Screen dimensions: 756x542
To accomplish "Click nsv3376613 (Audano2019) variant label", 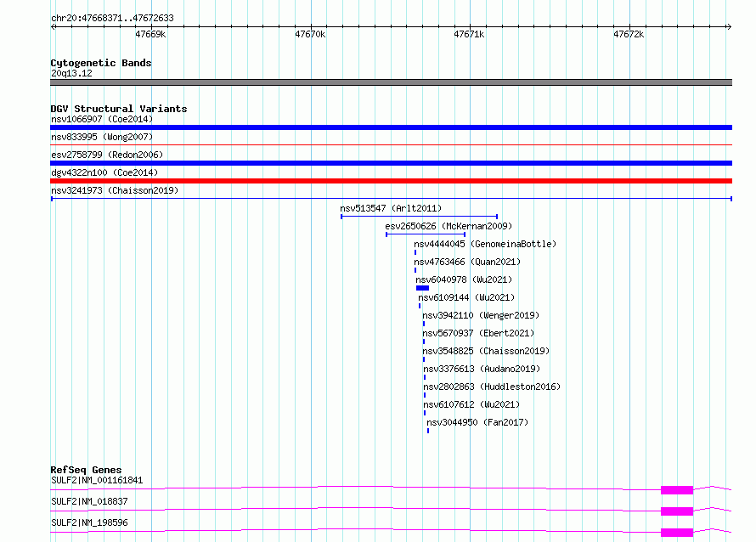I will pos(482,369).
